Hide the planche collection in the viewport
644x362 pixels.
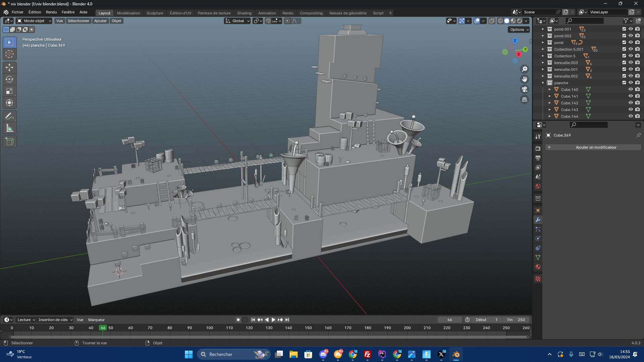(631, 83)
